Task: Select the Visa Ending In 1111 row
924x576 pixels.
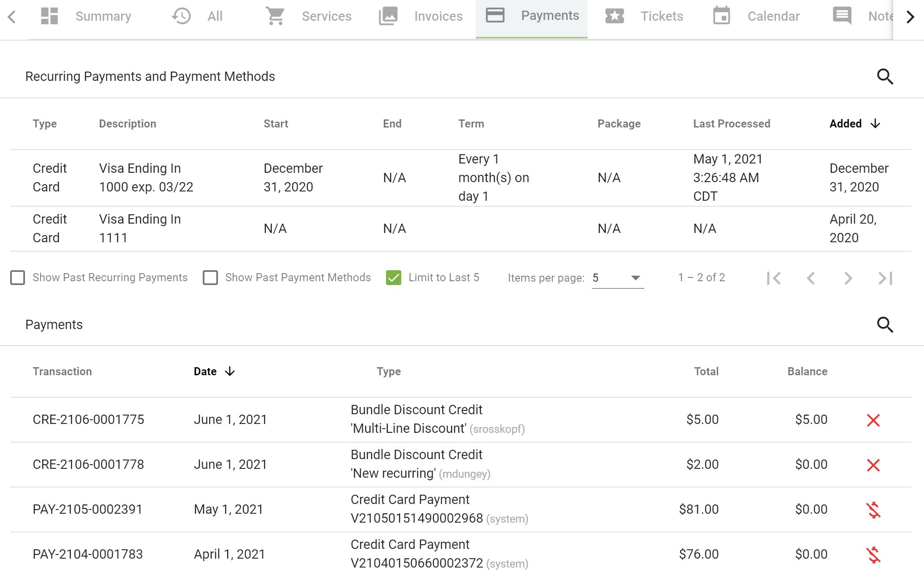Action: pyautogui.click(x=461, y=229)
